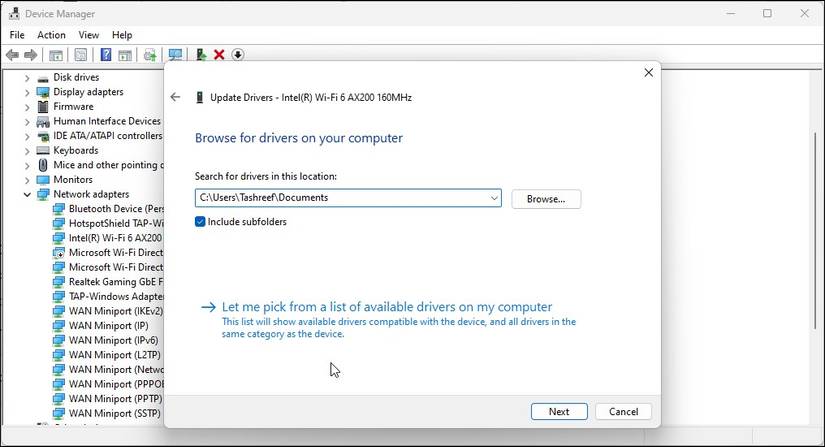
Task: Select HotspotShield TAP-Windows adapter
Action: tap(116, 224)
